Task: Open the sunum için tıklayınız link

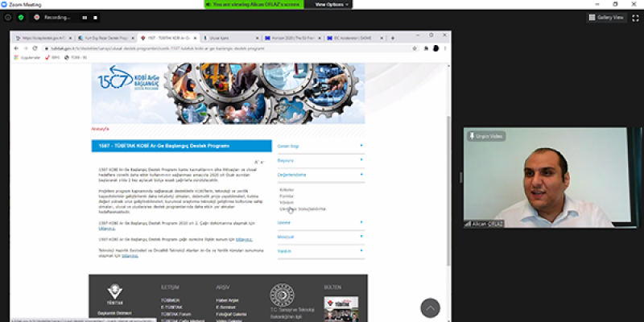Action: 244,239
